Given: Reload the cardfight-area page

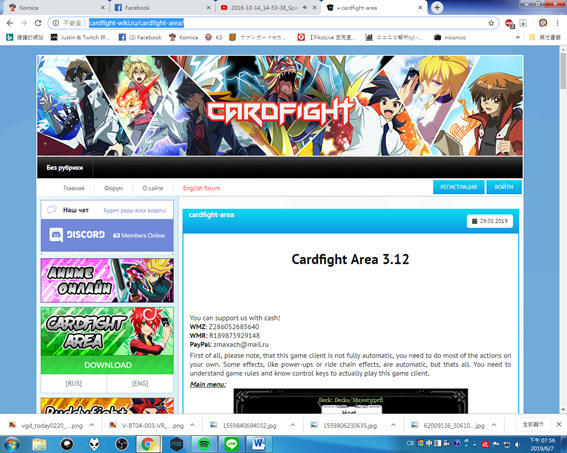Looking at the screenshot, I should (x=38, y=23).
